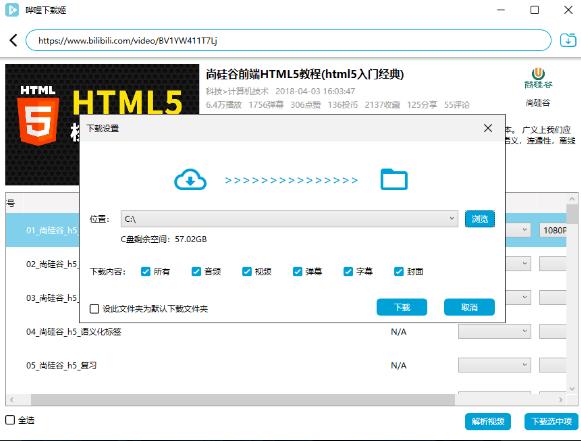Open the dropdown in row 03
The width and height of the screenshot is (581, 441).
click(x=518, y=297)
